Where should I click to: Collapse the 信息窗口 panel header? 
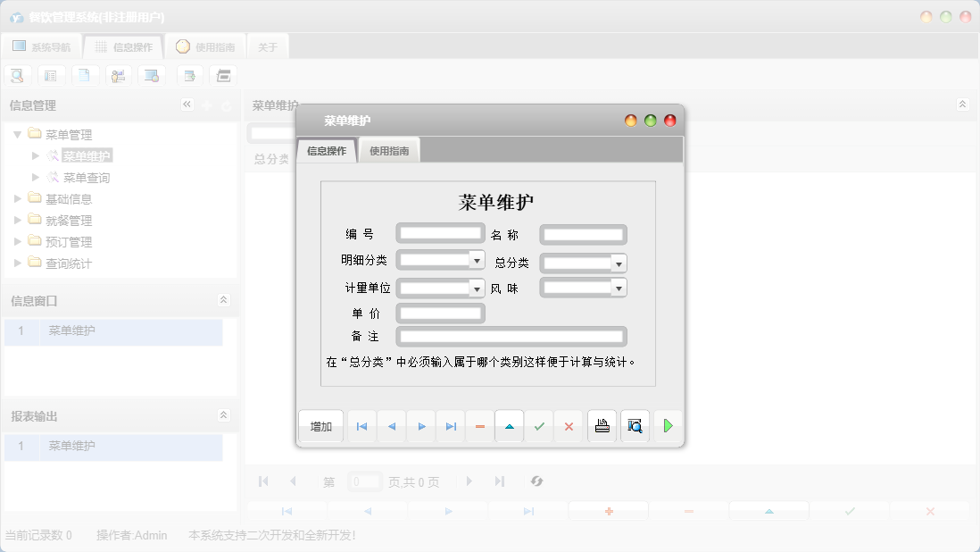click(223, 301)
